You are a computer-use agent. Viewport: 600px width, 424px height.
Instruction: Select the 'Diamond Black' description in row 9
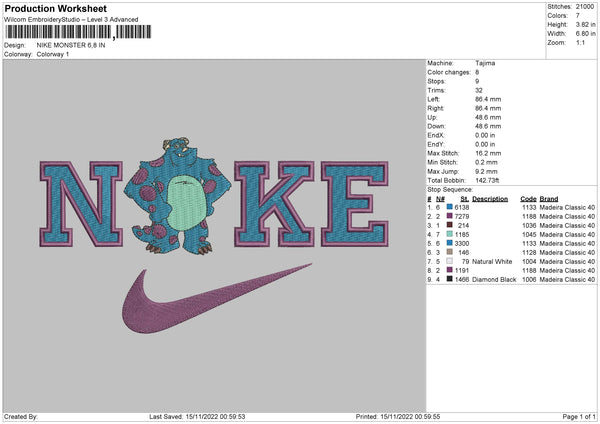coord(494,279)
